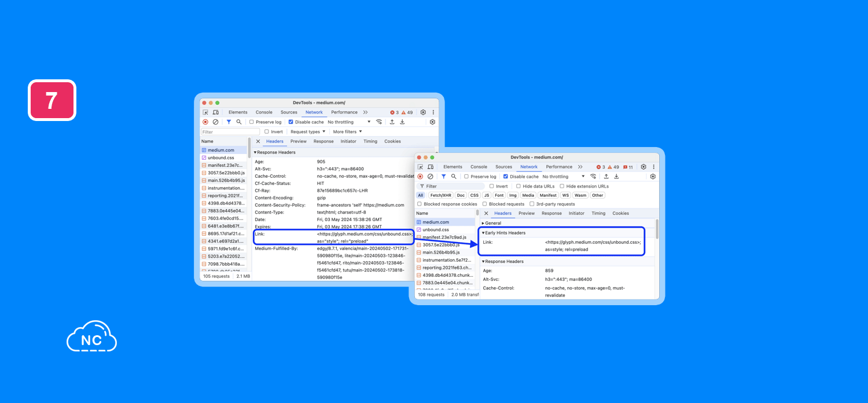Open Cookies tab in front DevTools window

point(620,213)
